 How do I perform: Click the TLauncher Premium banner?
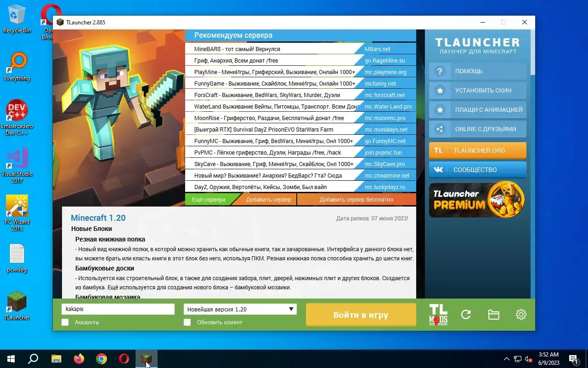pyautogui.click(x=477, y=199)
